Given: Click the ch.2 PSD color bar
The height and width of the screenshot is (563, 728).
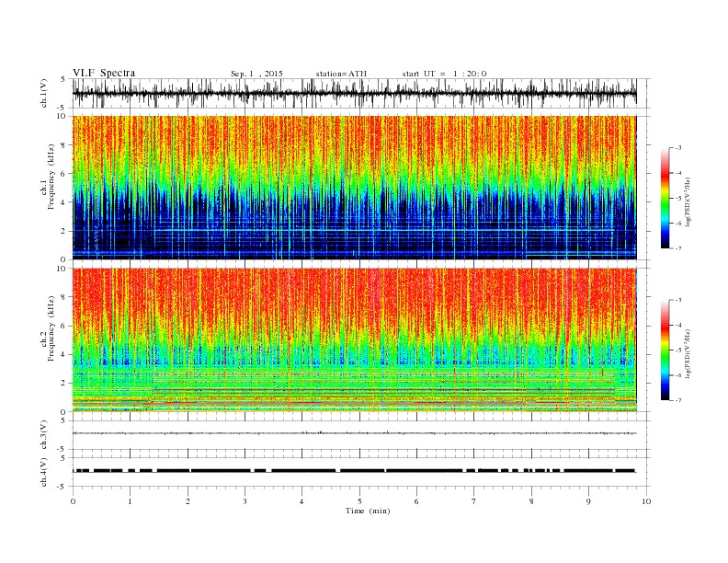Looking at the screenshot, I should [x=665, y=350].
